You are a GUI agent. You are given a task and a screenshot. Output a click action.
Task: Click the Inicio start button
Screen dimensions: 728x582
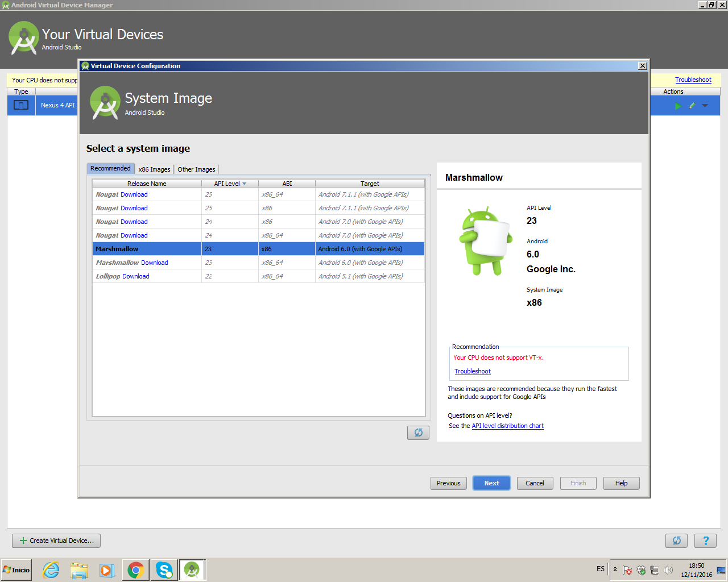click(x=16, y=569)
